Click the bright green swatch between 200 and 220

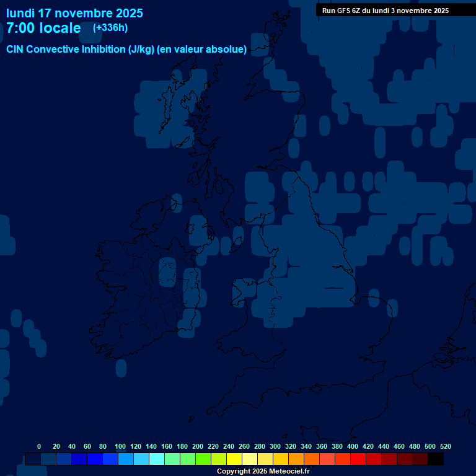203,459
